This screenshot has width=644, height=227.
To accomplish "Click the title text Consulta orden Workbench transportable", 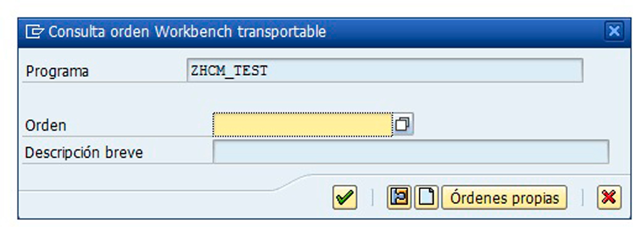I will click(187, 32).
